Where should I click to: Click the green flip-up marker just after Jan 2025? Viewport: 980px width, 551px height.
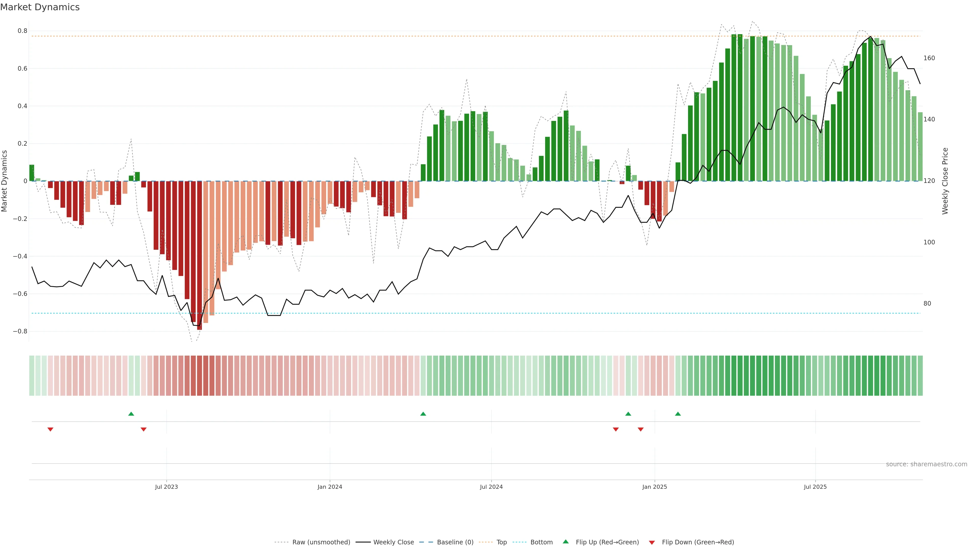(678, 414)
